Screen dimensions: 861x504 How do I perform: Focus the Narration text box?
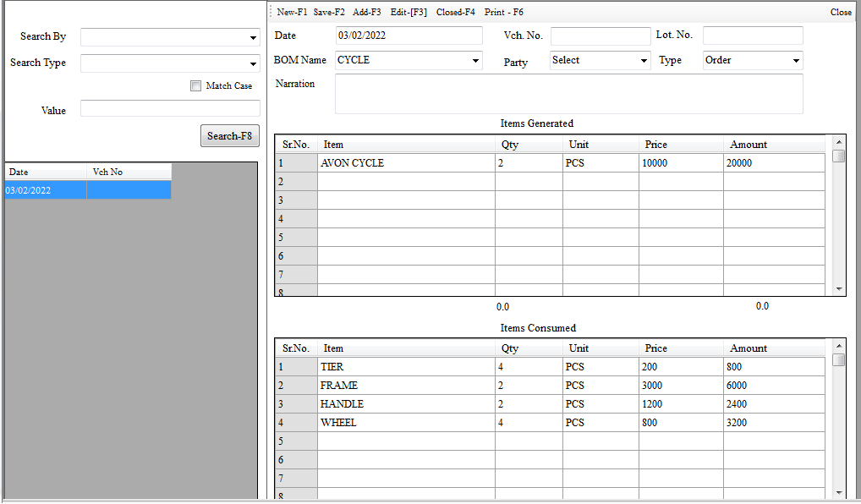point(568,94)
